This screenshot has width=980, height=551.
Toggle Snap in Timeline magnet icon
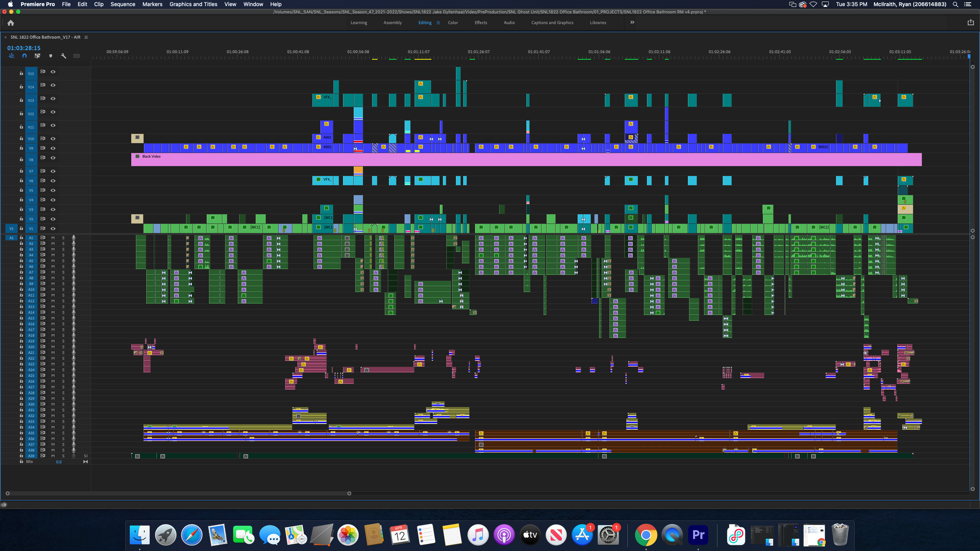tap(24, 56)
